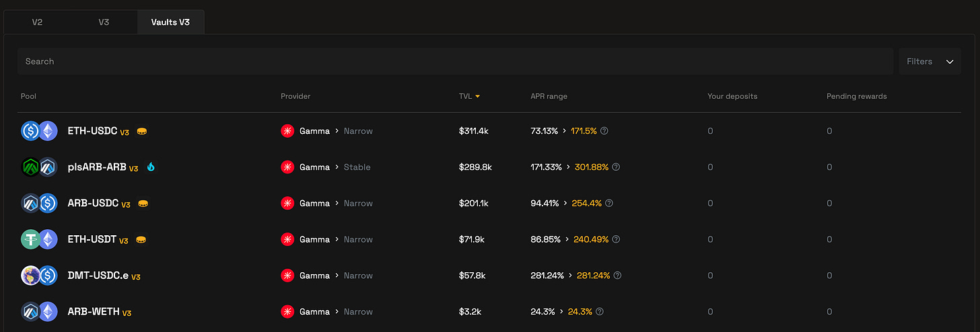Click the 73.13% APR value
This screenshot has width=980, height=332.
[544, 131]
